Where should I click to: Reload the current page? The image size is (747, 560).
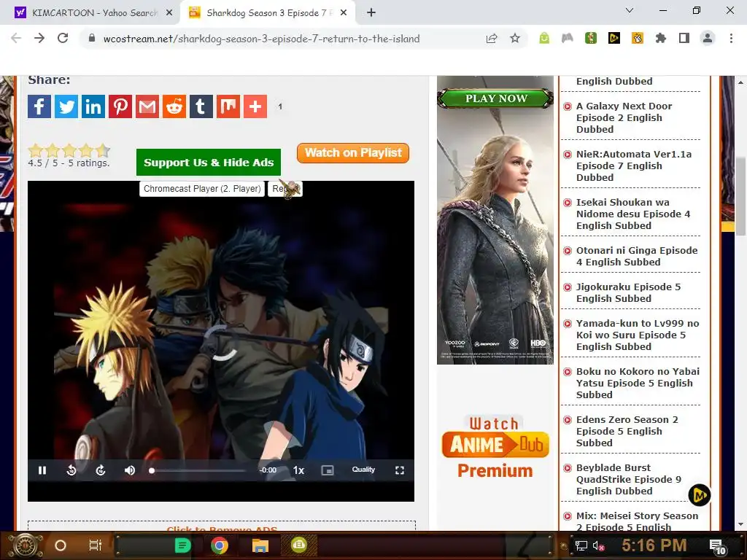coord(63,39)
